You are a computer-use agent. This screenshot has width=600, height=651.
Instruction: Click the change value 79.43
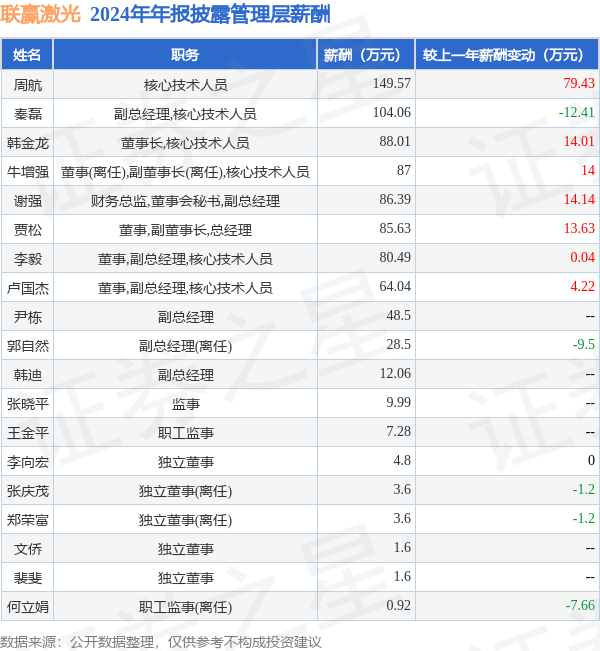click(579, 83)
